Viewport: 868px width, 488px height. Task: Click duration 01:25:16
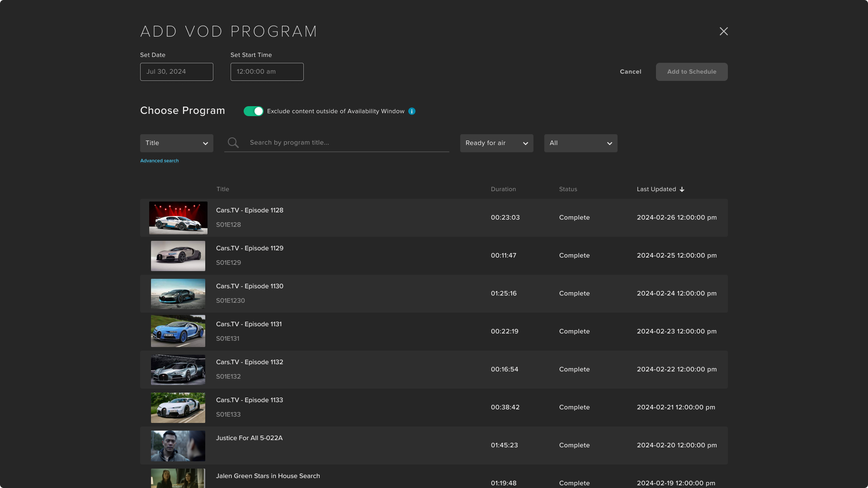(504, 294)
